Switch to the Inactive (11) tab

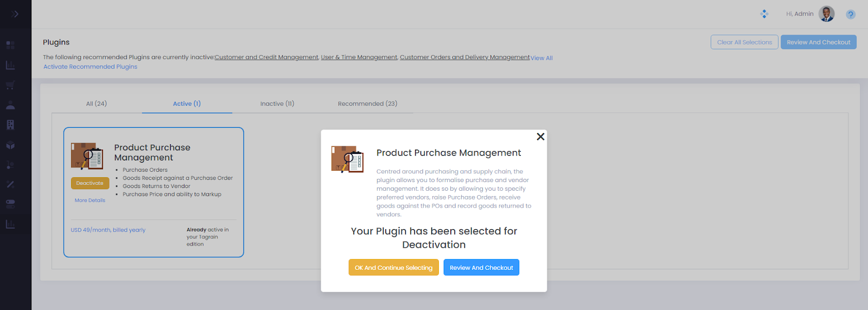pos(277,104)
